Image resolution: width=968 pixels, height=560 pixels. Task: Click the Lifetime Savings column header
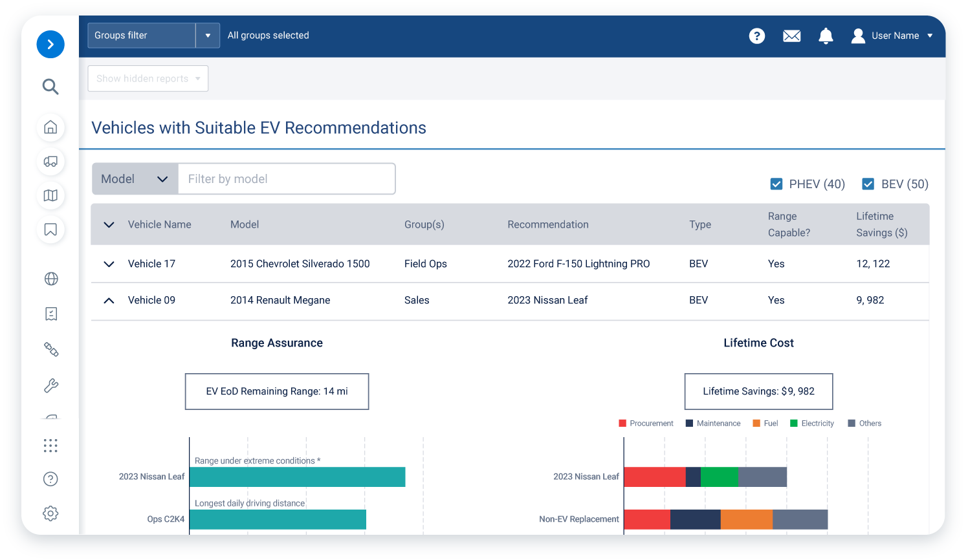[881, 224]
